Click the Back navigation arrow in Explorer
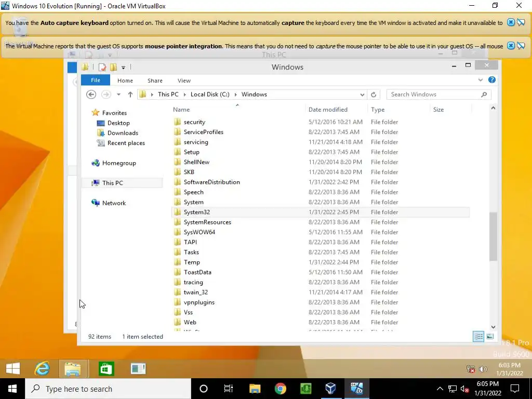The width and height of the screenshot is (532, 399). click(x=91, y=95)
